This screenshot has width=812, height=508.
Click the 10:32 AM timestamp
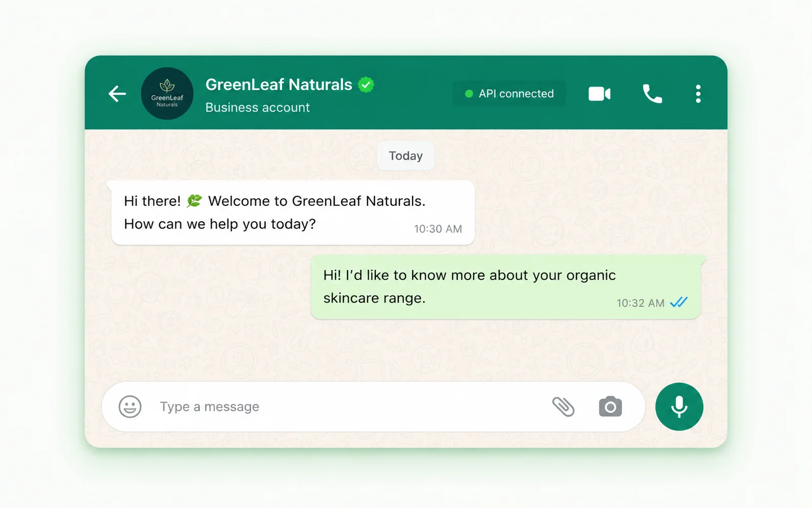tap(640, 303)
